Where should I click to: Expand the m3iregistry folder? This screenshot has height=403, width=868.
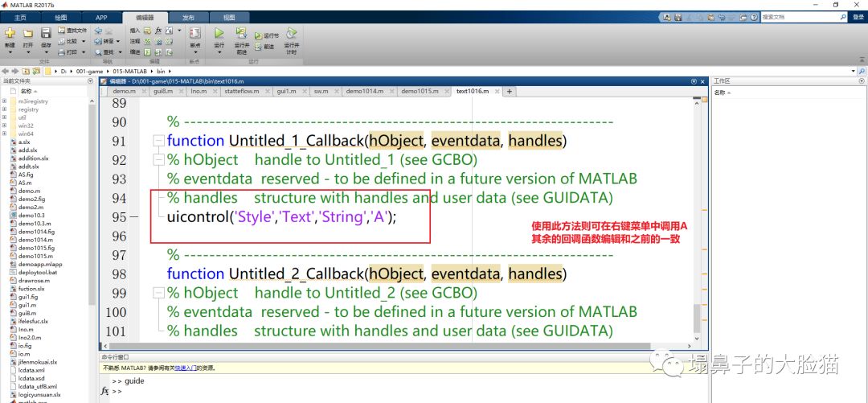5,101
